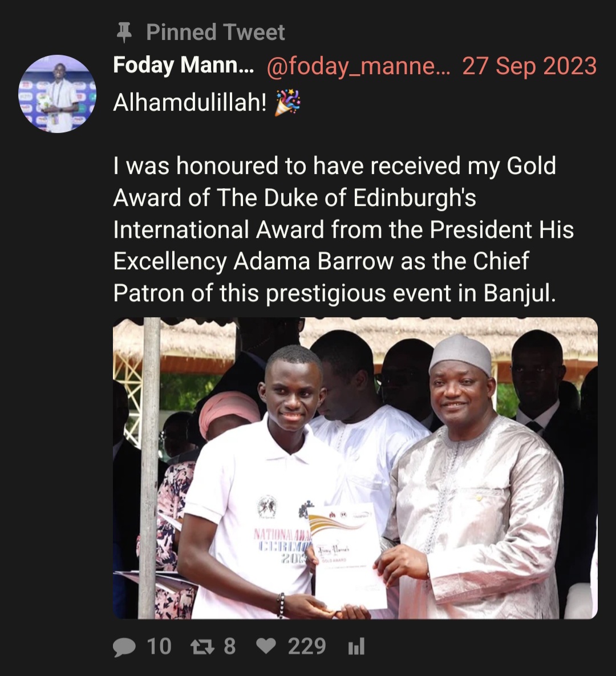This screenshot has height=676, width=616.
Task: Click the pin icon beside Pinned Tweet
Action: pyautogui.click(x=124, y=33)
